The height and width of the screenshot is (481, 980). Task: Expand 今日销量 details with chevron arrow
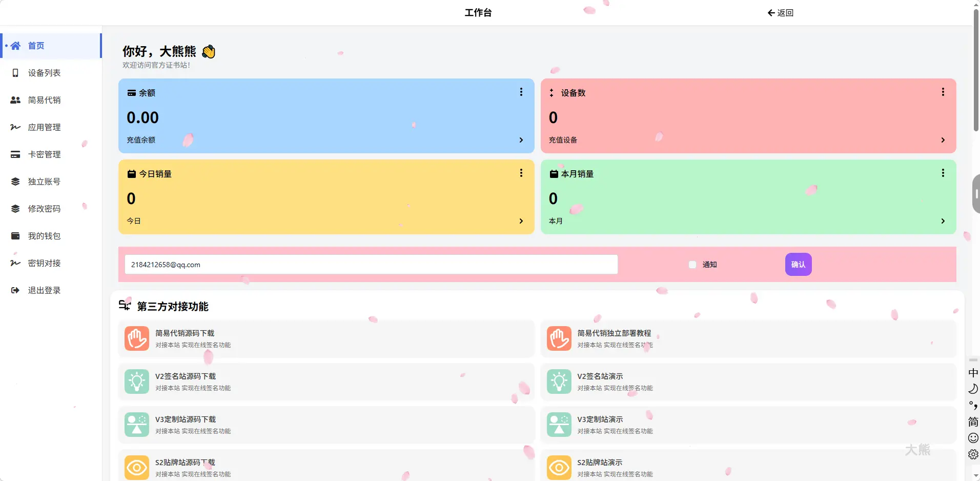(521, 221)
